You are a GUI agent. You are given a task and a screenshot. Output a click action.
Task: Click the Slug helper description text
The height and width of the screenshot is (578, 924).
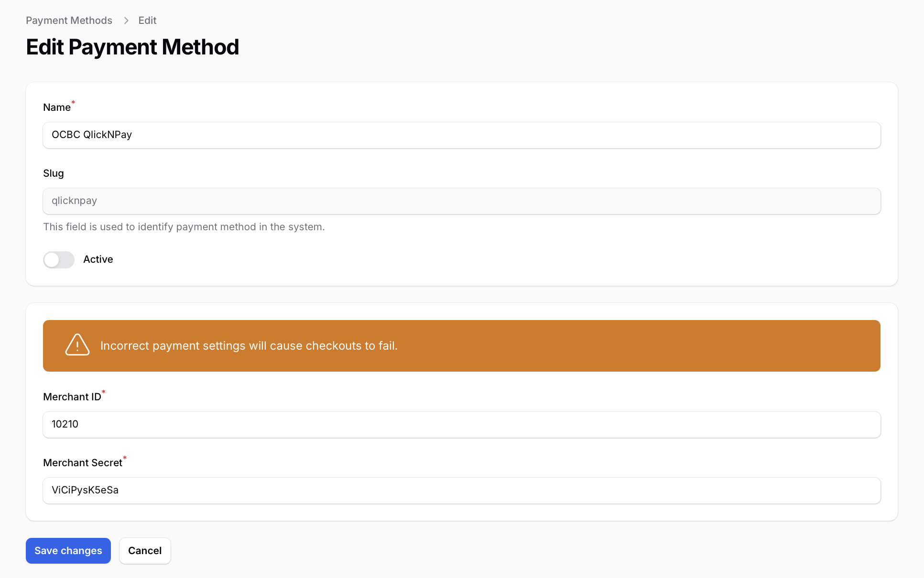click(184, 227)
